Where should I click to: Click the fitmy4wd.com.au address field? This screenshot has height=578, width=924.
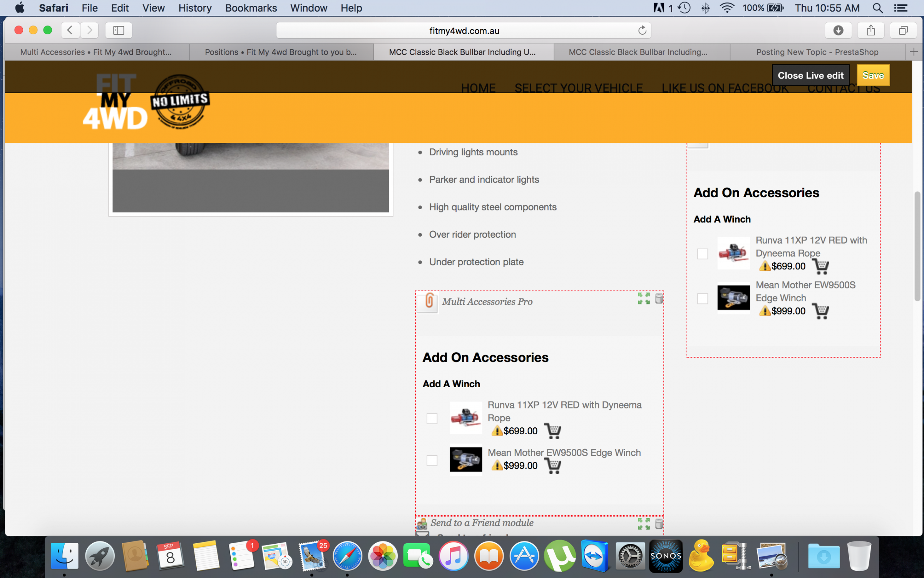tap(464, 31)
